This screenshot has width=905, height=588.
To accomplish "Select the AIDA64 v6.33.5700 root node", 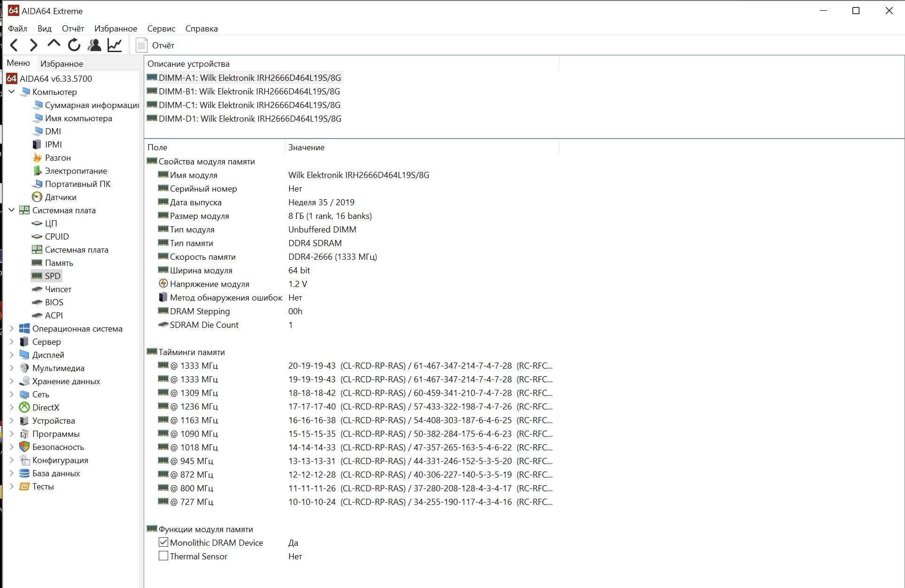I will coord(49,78).
